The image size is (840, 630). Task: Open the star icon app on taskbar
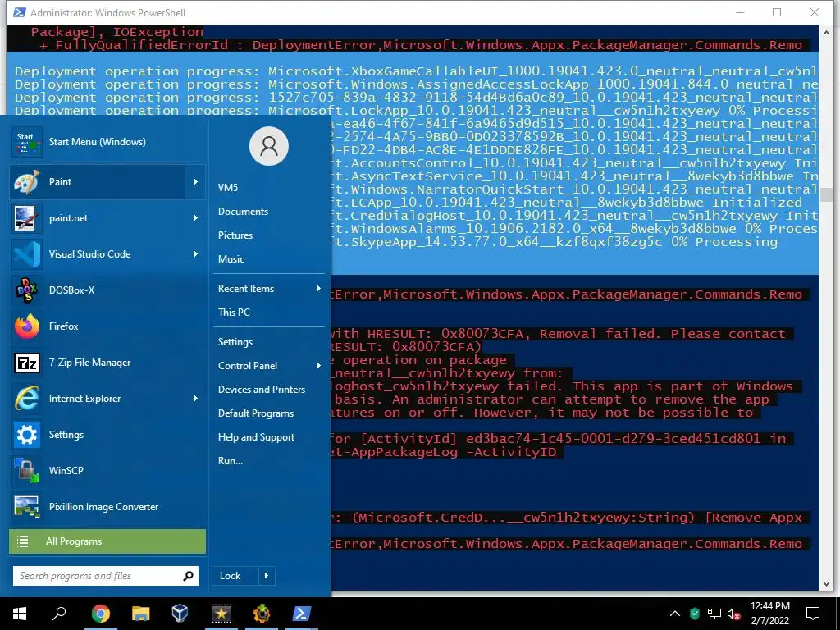(x=221, y=614)
